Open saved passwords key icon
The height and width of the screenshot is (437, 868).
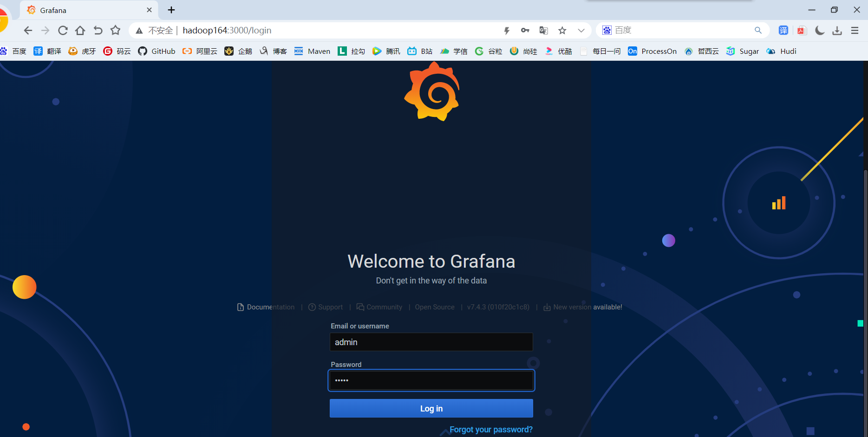click(x=525, y=31)
